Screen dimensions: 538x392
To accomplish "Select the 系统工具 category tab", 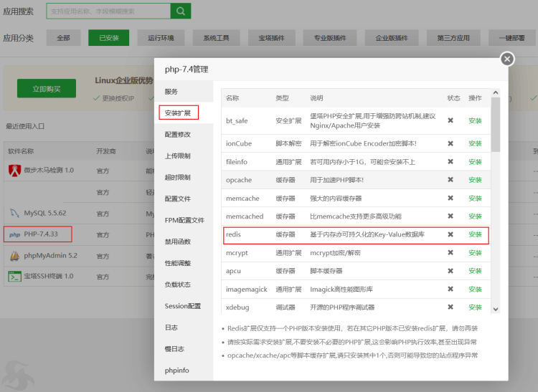I will click(x=216, y=38).
